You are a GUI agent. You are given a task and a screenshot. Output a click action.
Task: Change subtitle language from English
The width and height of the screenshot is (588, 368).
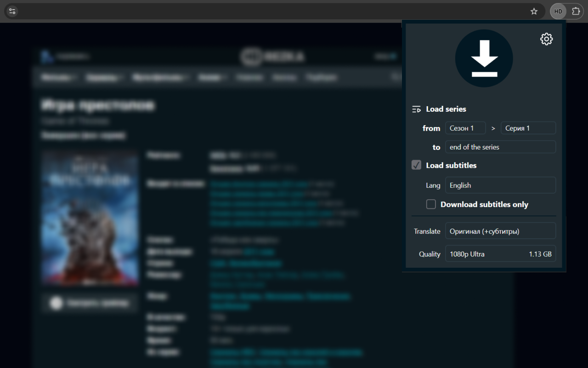pyautogui.click(x=500, y=185)
